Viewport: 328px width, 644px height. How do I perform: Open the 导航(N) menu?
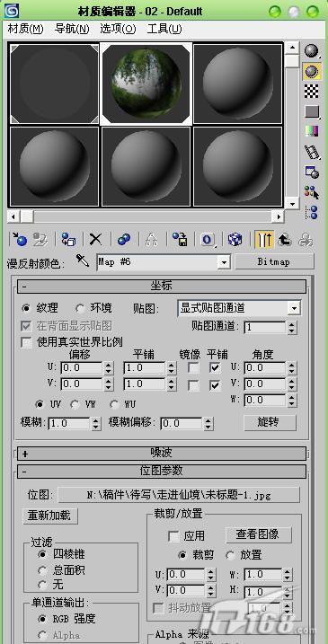(72, 29)
